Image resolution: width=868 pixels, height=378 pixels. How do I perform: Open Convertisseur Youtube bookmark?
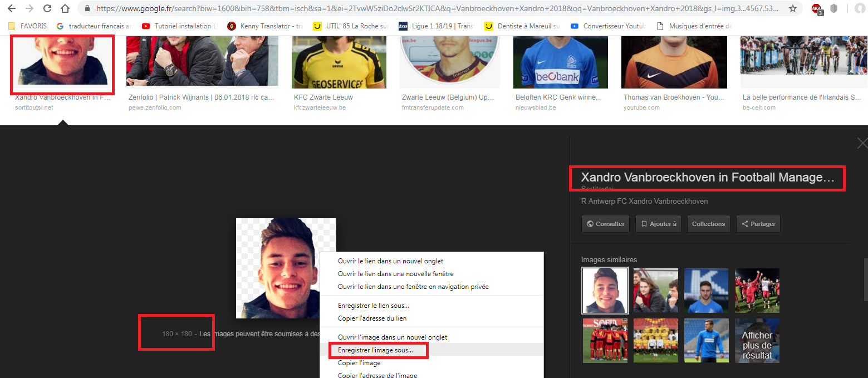click(x=609, y=26)
